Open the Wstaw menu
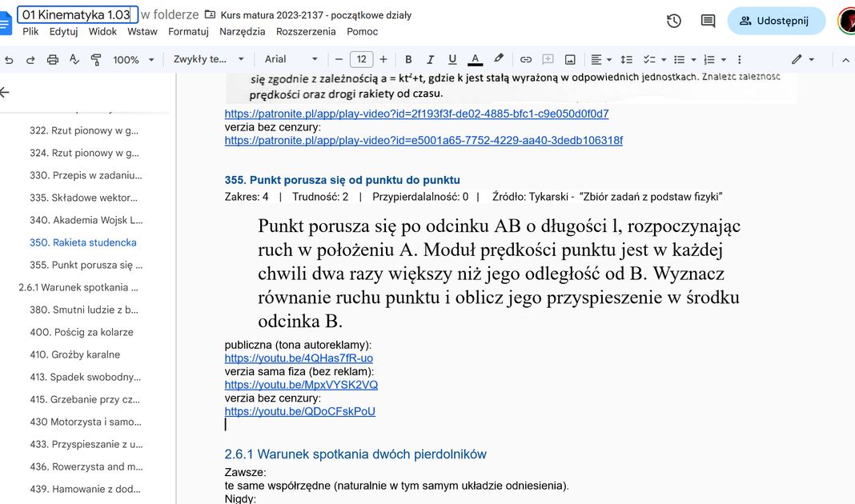 coord(142,31)
